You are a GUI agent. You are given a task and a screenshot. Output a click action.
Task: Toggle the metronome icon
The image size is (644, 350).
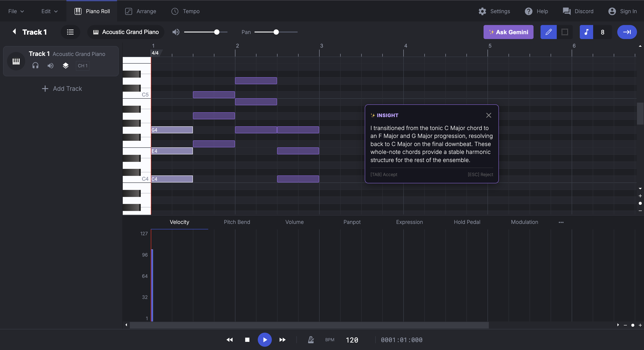click(x=311, y=339)
